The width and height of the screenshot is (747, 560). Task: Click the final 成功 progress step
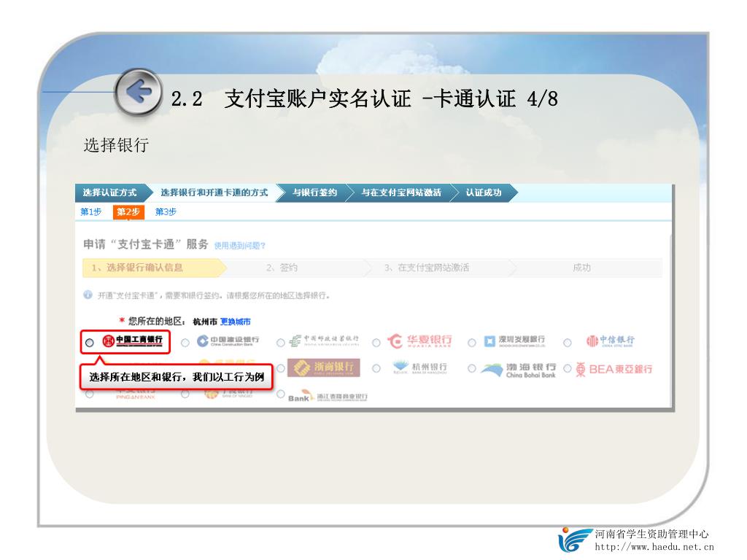point(581,268)
